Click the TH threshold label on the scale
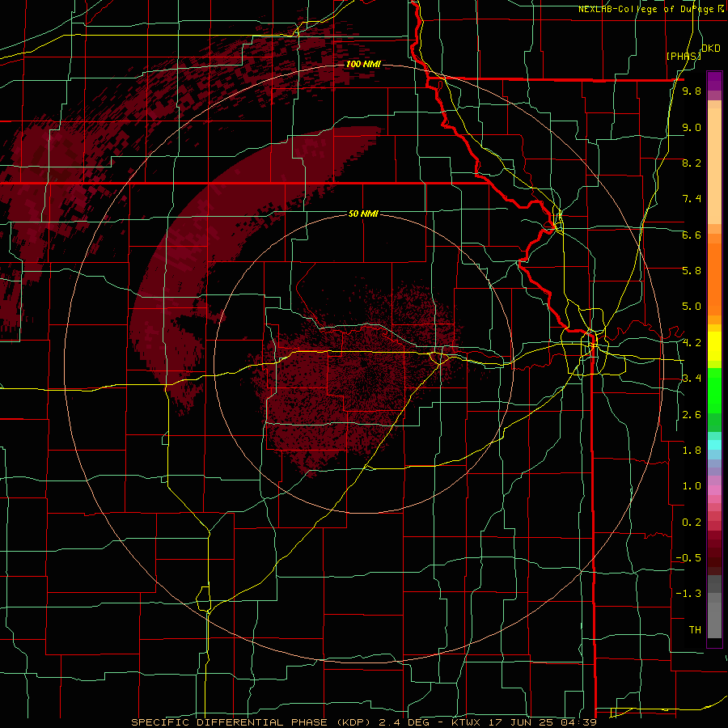This screenshot has width=728, height=728. pyautogui.click(x=695, y=630)
